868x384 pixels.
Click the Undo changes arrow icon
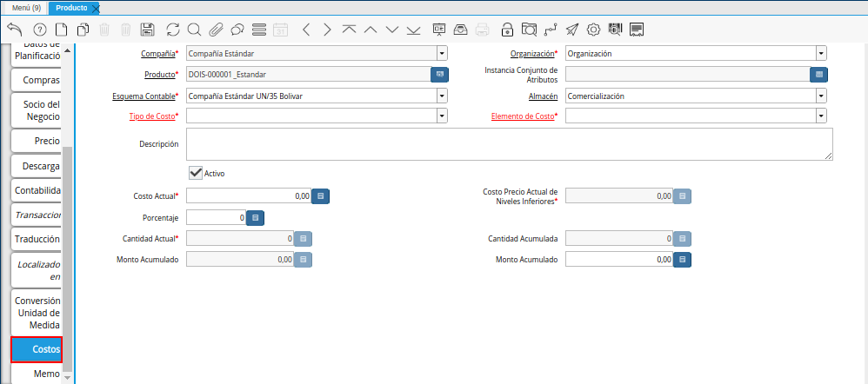(14, 30)
